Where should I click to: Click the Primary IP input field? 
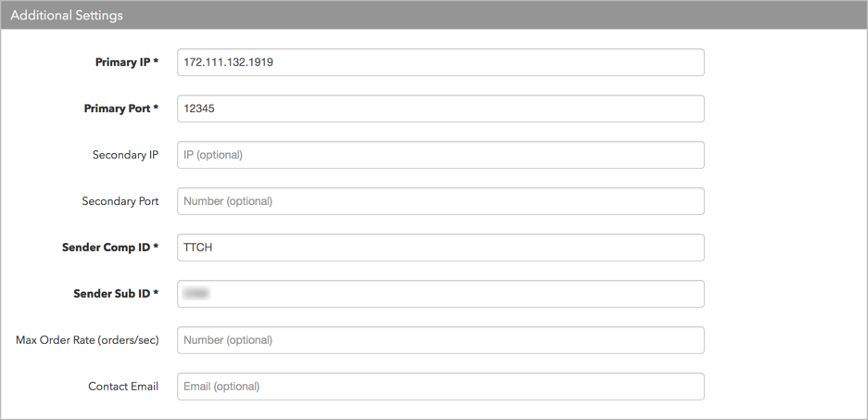441,62
